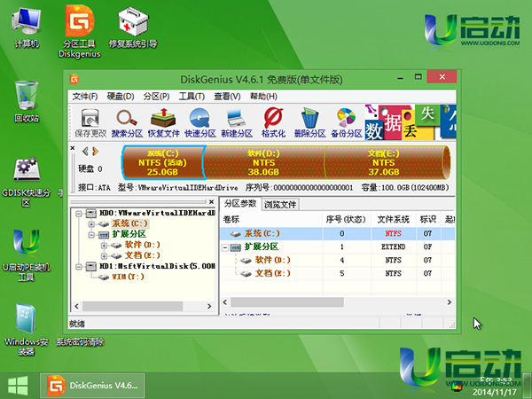Viewport: 532px width, 399px height.
Task: Click partition table scrollbar right arrow
Action: point(450,302)
